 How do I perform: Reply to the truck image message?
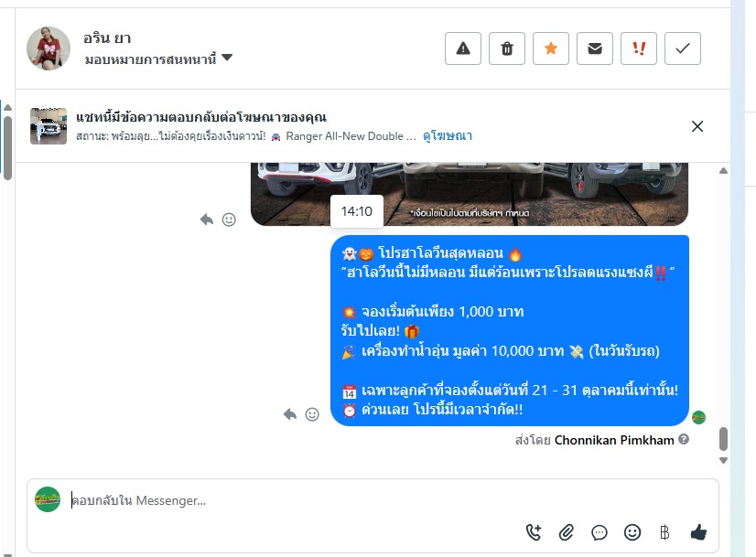point(206,220)
